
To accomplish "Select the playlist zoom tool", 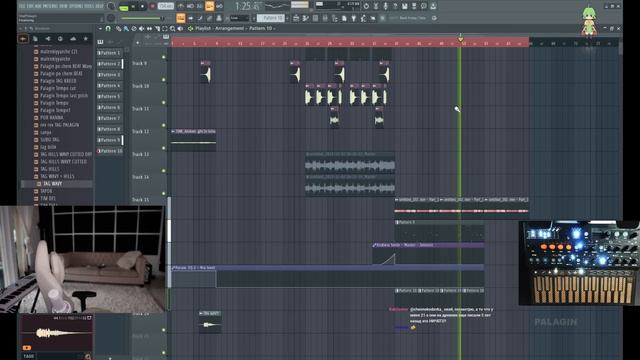I will click(x=173, y=29).
